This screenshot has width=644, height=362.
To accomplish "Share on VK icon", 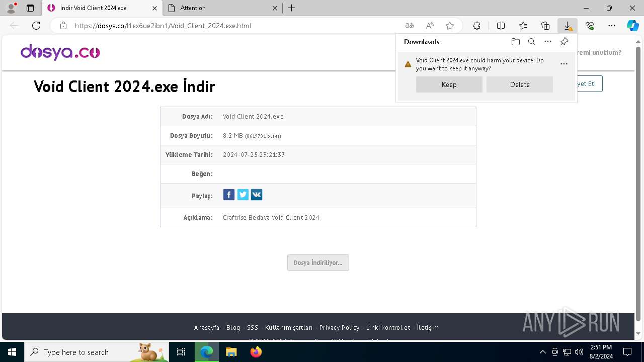I will coord(257,195).
